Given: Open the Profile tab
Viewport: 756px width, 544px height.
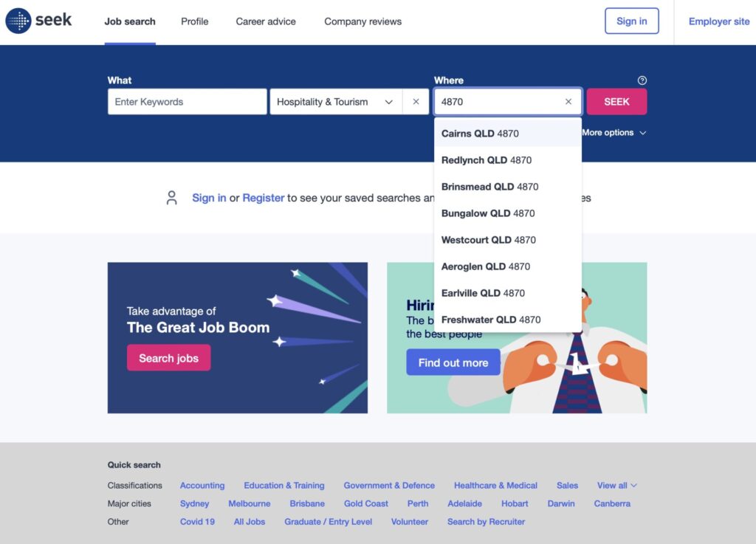Looking at the screenshot, I should pos(194,21).
